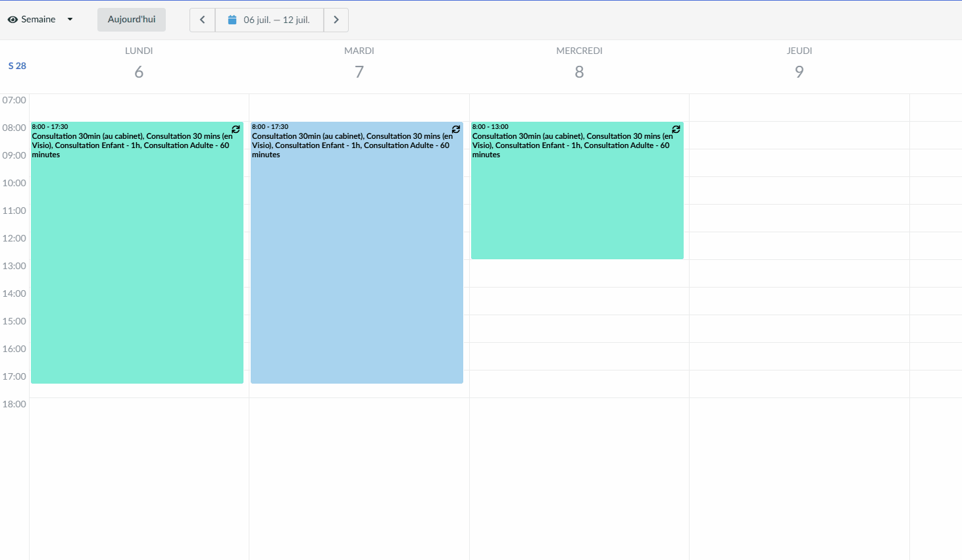Click the recurrence icon on Tuesday's event
This screenshot has width=962, height=560.
coord(456,129)
